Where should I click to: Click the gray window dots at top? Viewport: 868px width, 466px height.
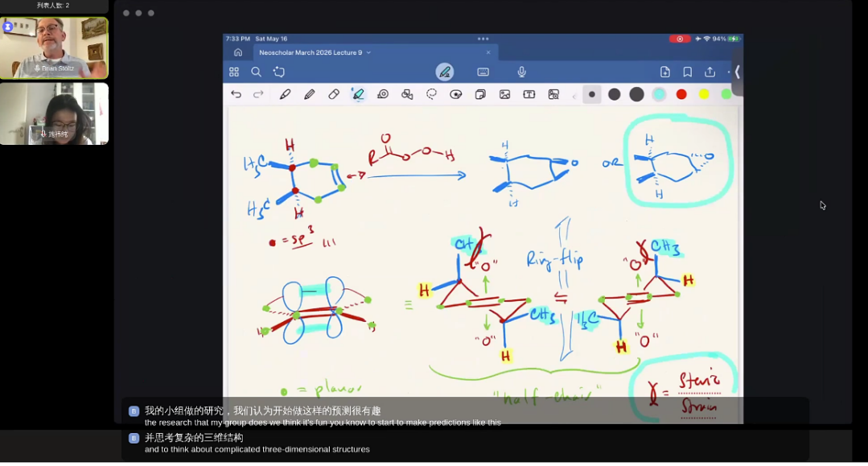(138, 13)
